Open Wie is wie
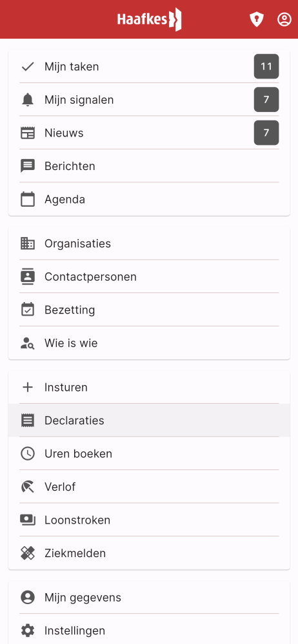Screen dimensions: 298x644 (x=149, y=343)
